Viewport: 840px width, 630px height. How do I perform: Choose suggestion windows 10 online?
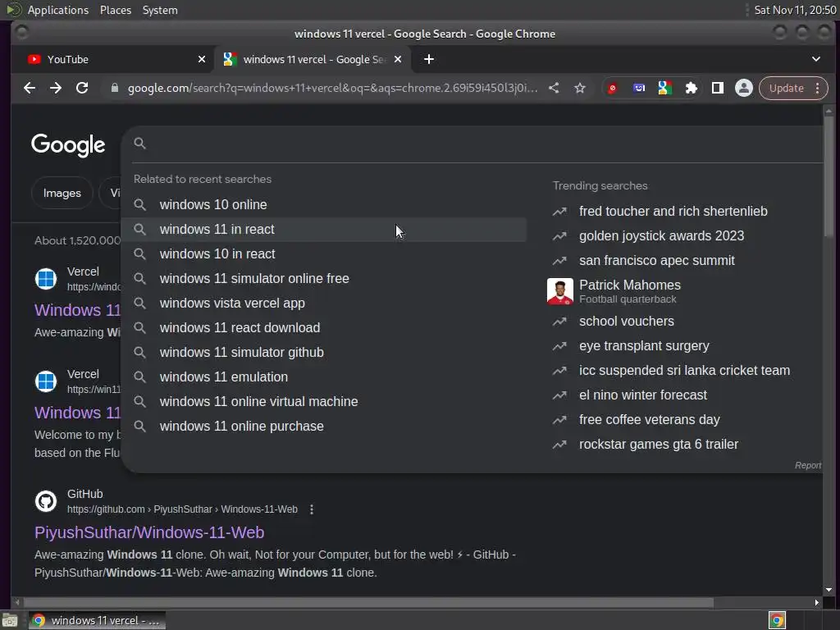[323, 204]
